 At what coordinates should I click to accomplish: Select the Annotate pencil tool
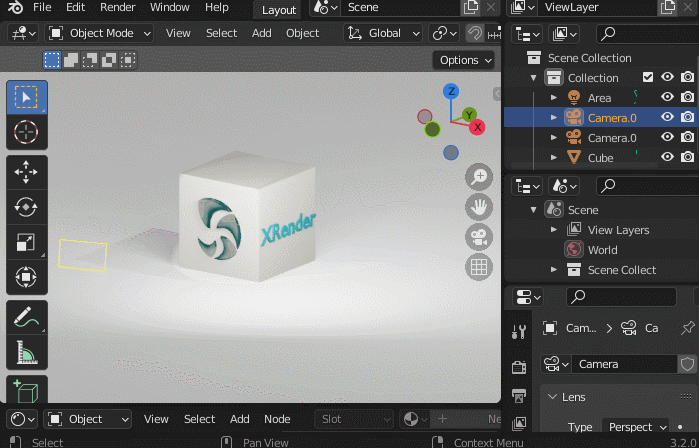pyautogui.click(x=26, y=318)
